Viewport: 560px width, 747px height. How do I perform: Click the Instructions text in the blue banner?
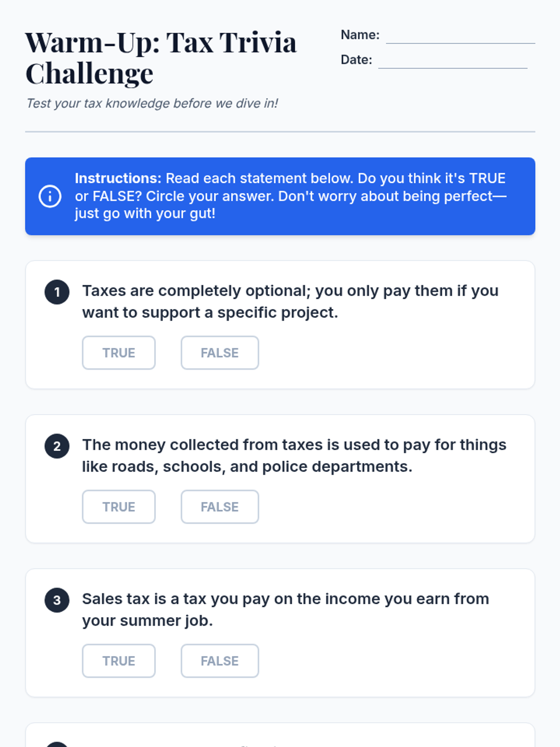click(290, 196)
